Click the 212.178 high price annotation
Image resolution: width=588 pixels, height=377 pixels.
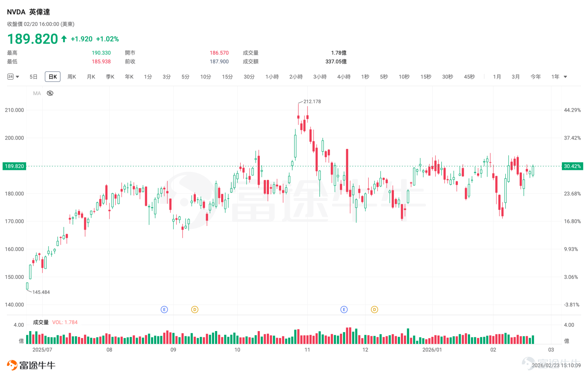pyautogui.click(x=312, y=101)
